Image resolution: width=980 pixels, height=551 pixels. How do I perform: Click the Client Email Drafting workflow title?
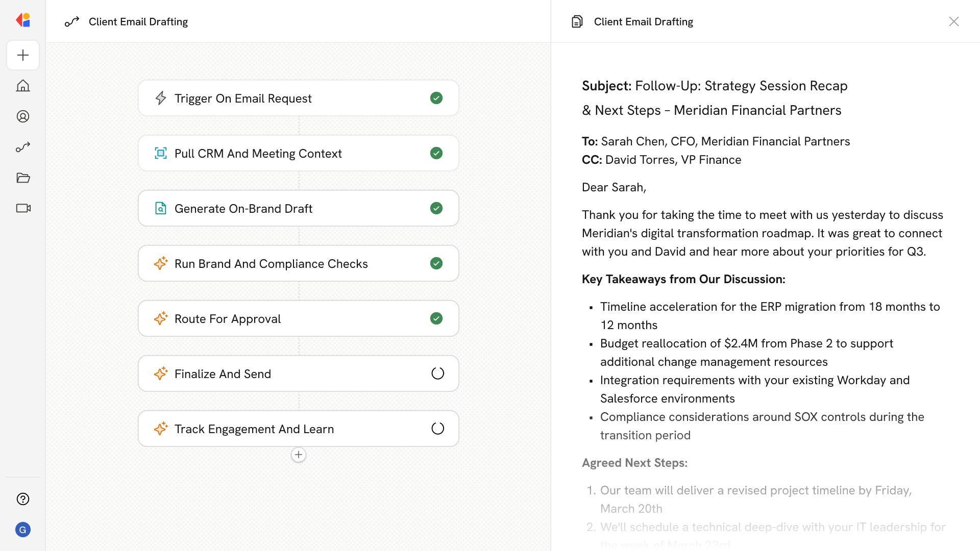pyautogui.click(x=138, y=21)
